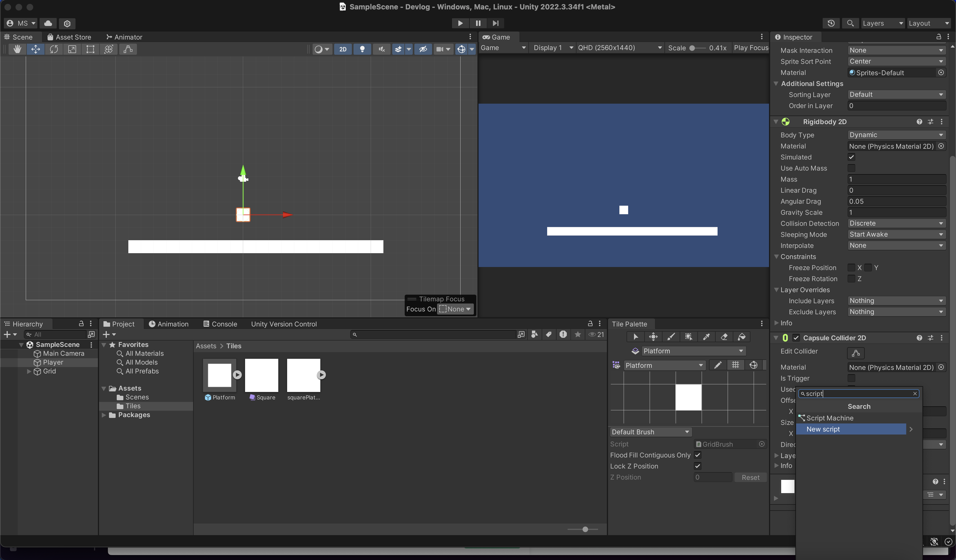Toggle the 2D view mode button
Image resolution: width=956 pixels, height=560 pixels.
click(342, 49)
